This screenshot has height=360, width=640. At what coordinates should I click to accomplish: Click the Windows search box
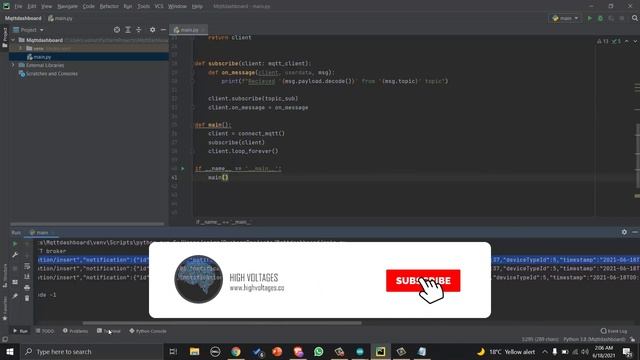pyautogui.click(x=91, y=351)
